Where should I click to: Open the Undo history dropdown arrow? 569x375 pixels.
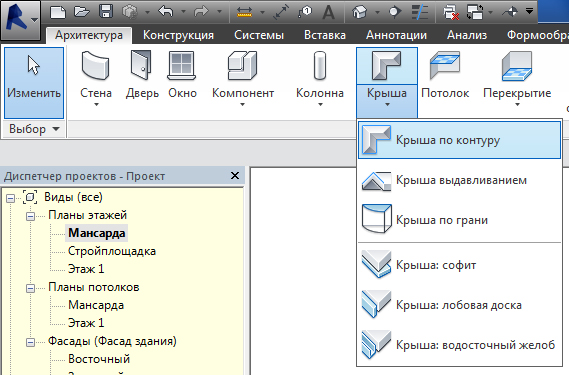pyautogui.click(x=184, y=12)
